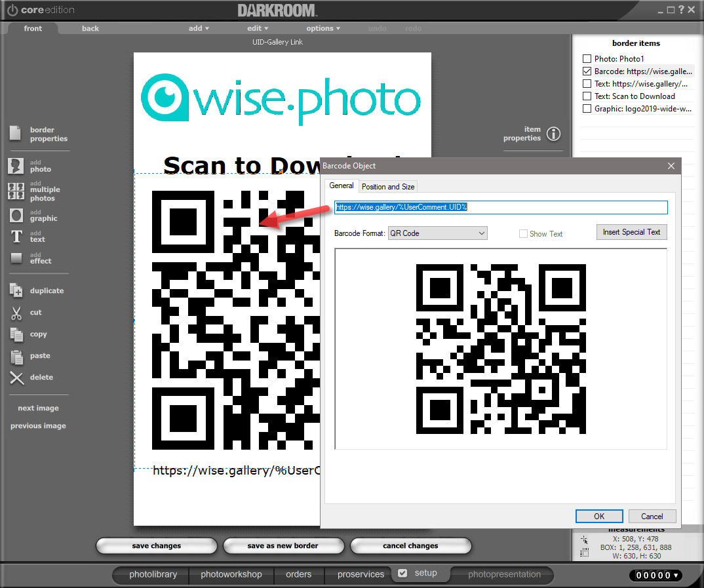Open item properties info icon

click(554, 134)
